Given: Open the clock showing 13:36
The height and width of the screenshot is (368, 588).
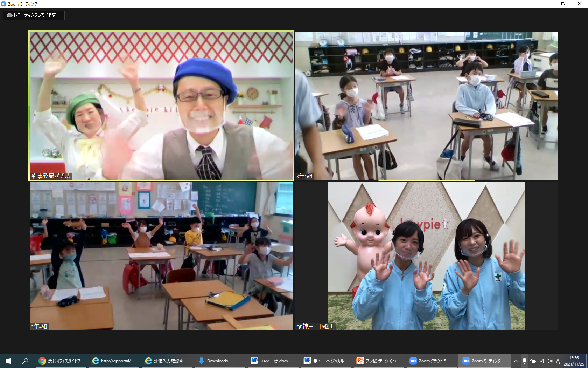Looking at the screenshot, I should coord(574,361).
